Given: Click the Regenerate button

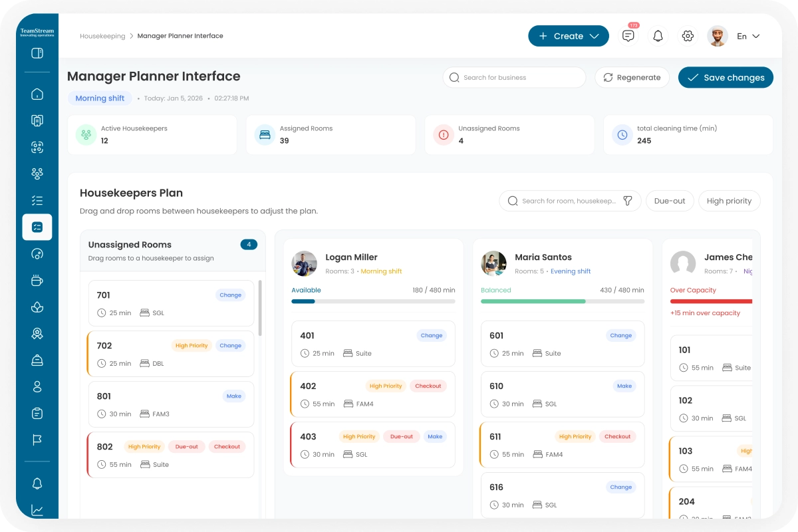Looking at the screenshot, I should [x=632, y=77].
